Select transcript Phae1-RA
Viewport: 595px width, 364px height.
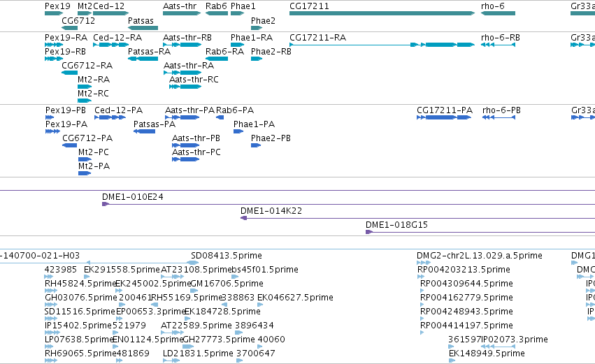[x=252, y=38]
